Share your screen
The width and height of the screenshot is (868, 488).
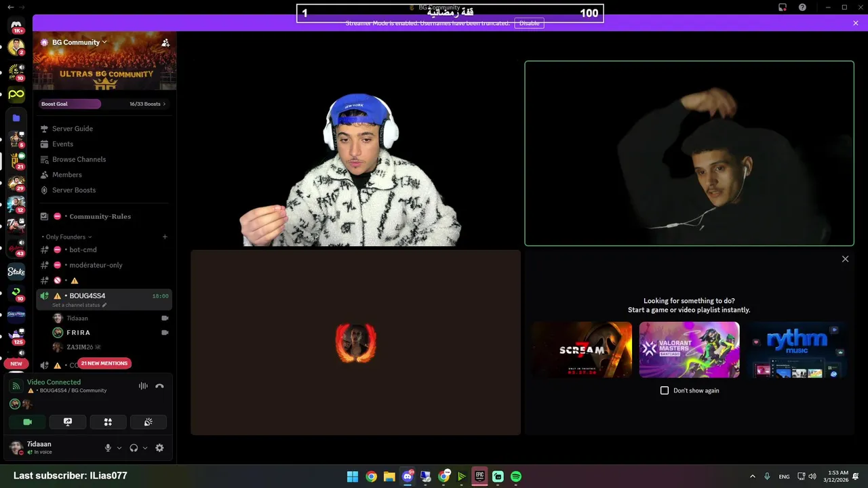(68, 422)
